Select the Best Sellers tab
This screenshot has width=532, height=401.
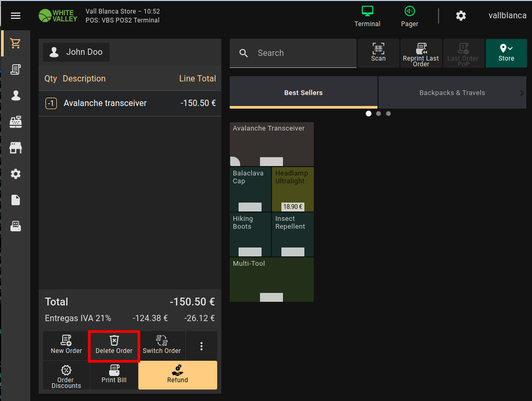point(303,93)
